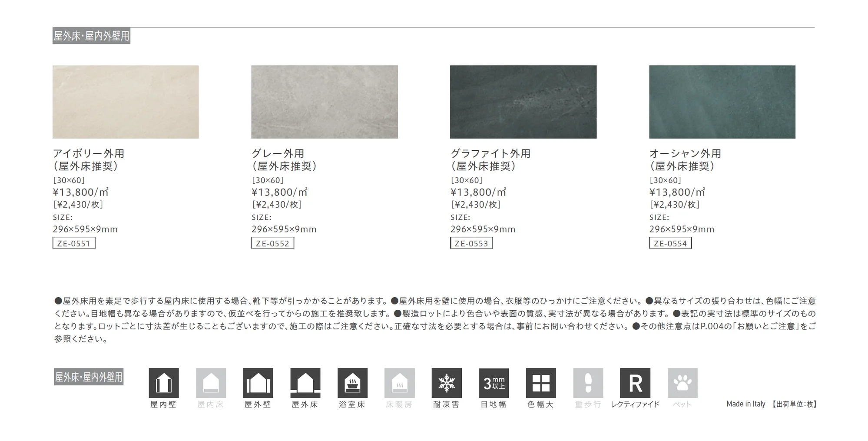Select the オーシャン ocean tile image

pos(722,102)
